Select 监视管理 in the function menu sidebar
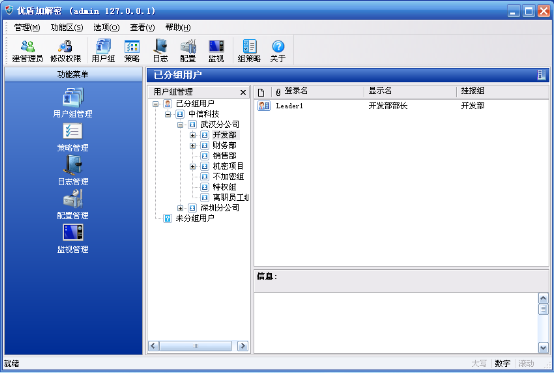555x374 pixels. click(73, 238)
